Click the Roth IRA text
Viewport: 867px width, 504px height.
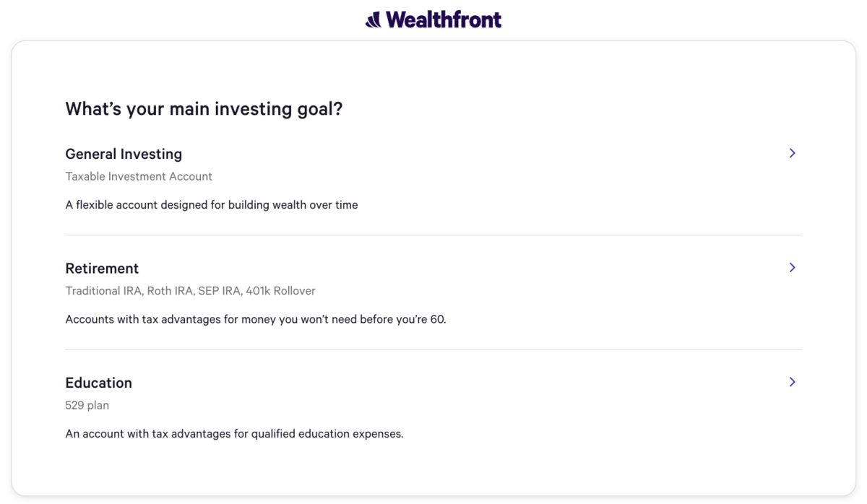[171, 291]
